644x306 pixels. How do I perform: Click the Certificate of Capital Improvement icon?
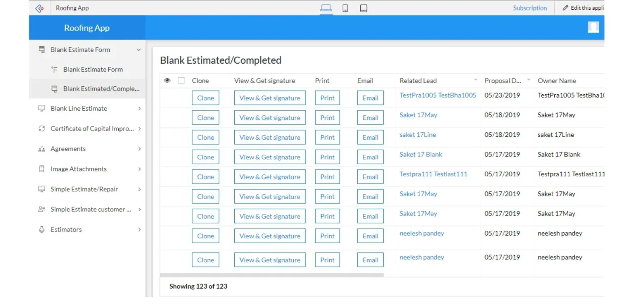[41, 128]
